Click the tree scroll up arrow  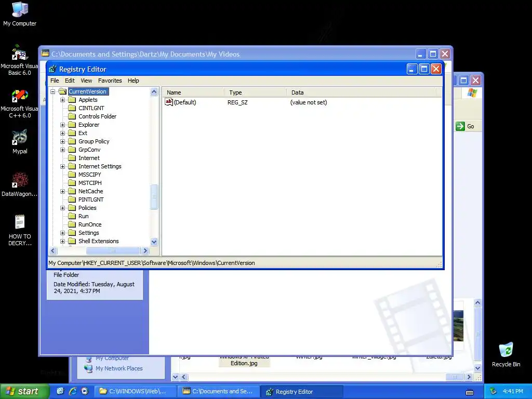pos(154,91)
